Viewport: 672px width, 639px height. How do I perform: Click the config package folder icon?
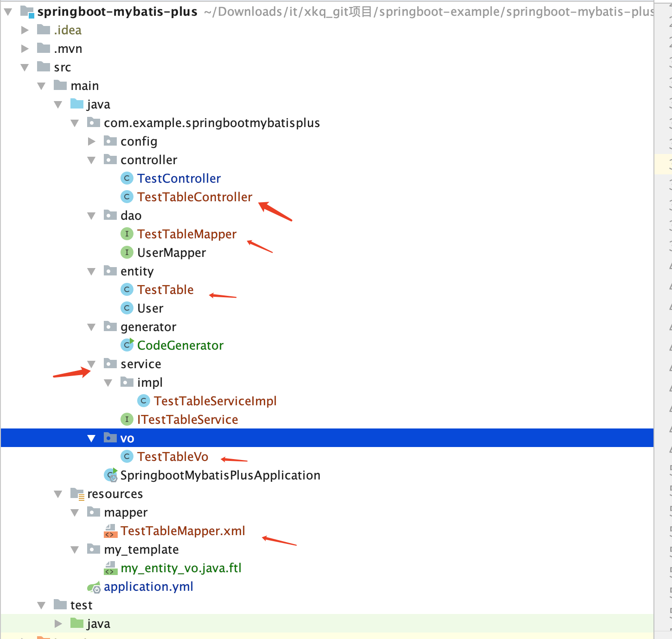click(x=110, y=141)
